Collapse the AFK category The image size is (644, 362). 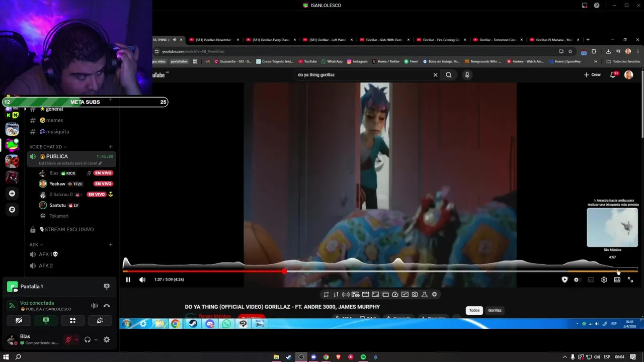[x=36, y=245]
